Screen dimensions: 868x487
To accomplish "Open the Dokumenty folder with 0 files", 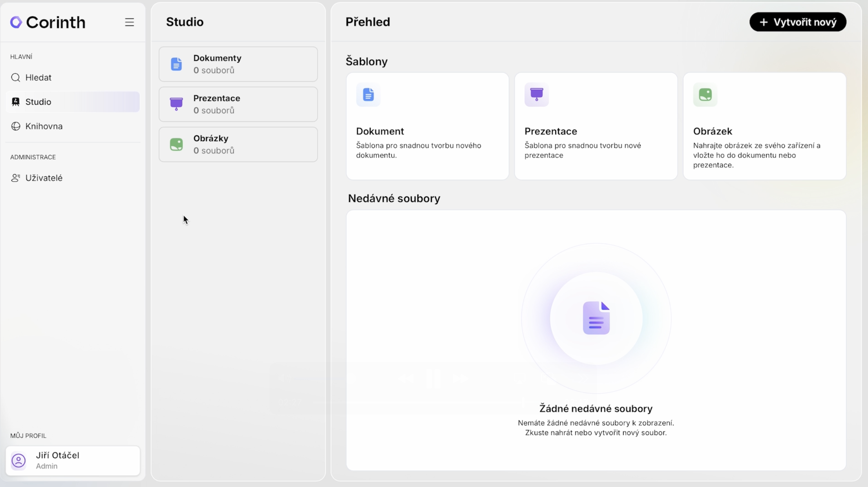I will [x=238, y=64].
